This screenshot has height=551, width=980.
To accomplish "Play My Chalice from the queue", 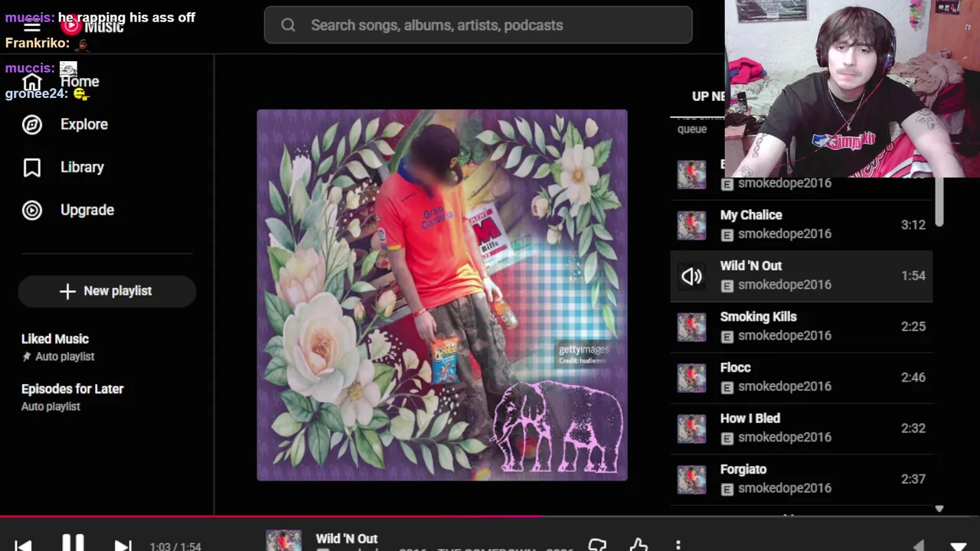I will pyautogui.click(x=801, y=225).
